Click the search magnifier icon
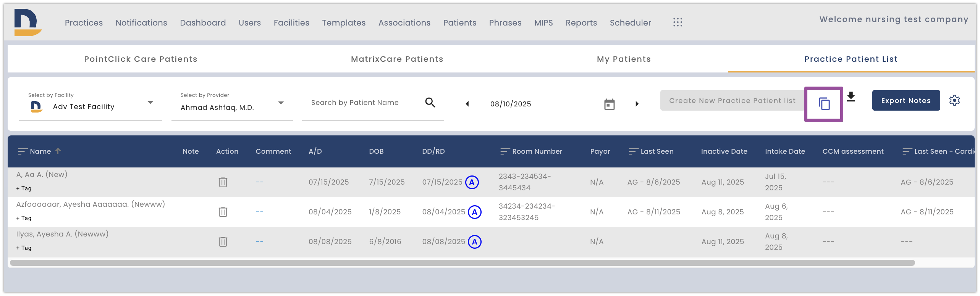 pos(430,103)
